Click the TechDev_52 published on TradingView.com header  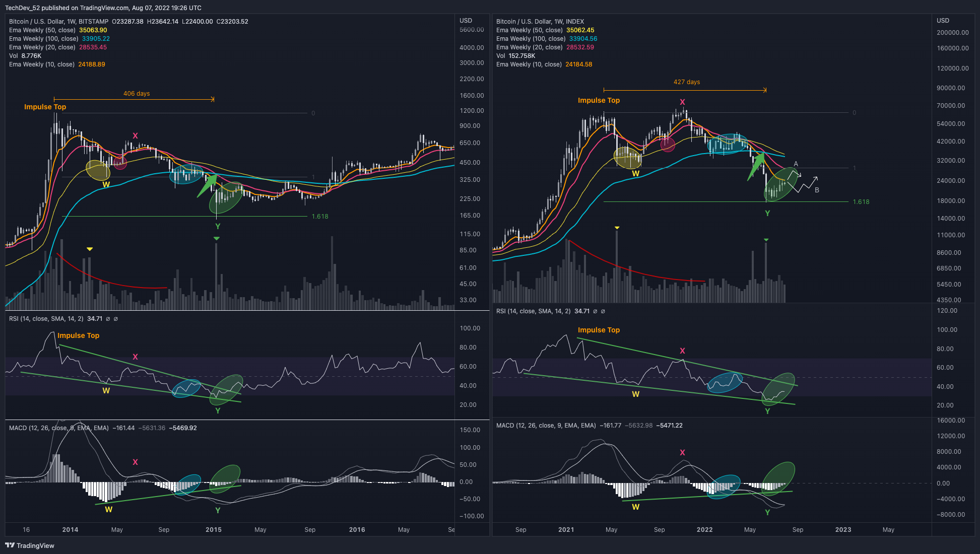[103, 8]
